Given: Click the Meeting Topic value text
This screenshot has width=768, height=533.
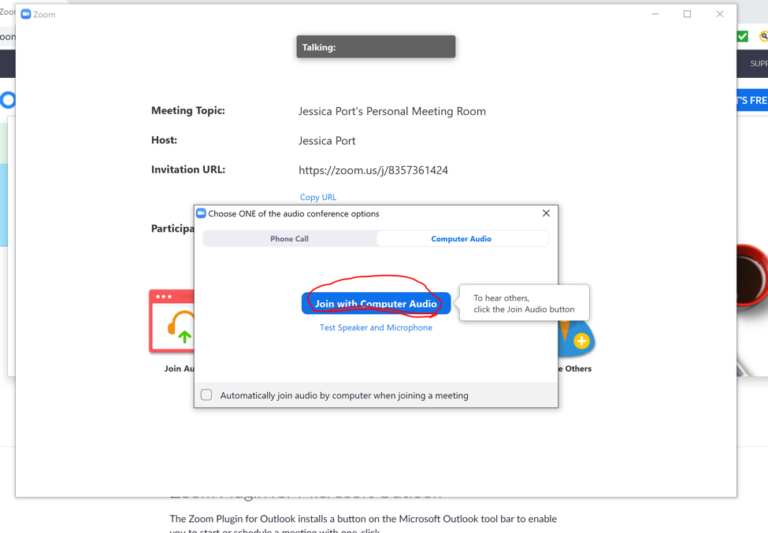Looking at the screenshot, I should point(392,111).
